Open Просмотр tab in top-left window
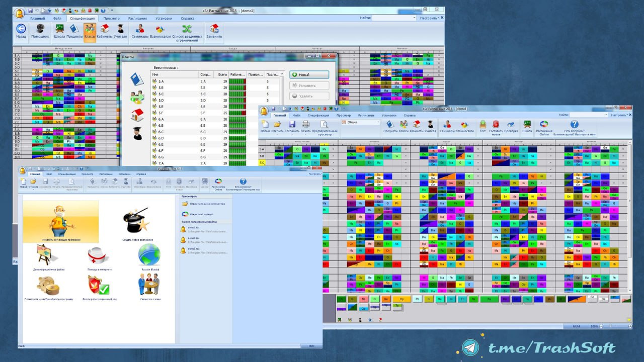The width and height of the screenshot is (644, 362). pyautogui.click(x=111, y=18)
